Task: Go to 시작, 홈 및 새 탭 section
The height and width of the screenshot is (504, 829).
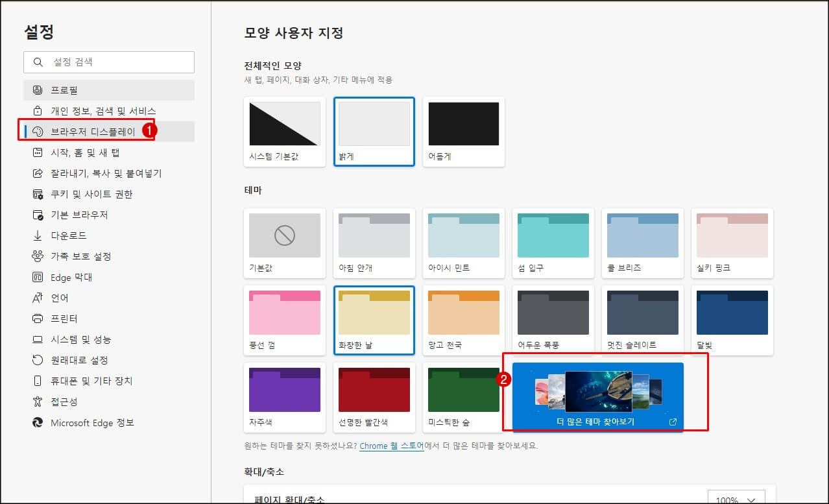Action: pos(109,152)
